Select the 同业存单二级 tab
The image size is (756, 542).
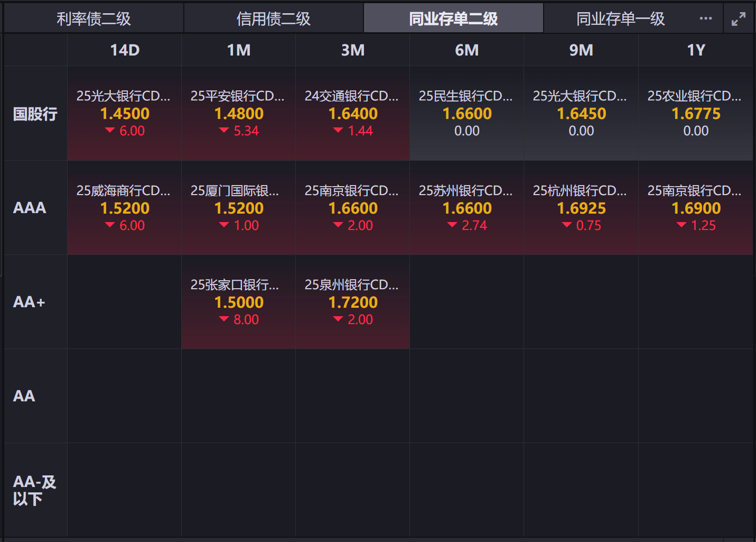click(x=453, y=19)
